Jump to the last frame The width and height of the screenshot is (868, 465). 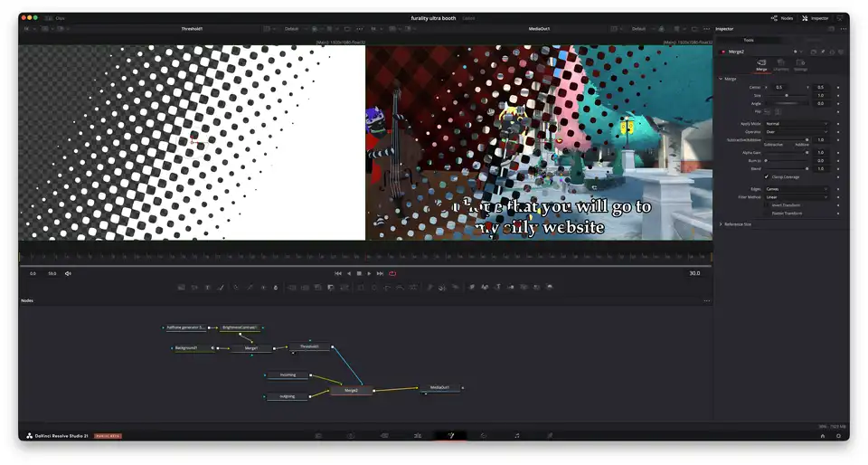[x=380, y=273]
